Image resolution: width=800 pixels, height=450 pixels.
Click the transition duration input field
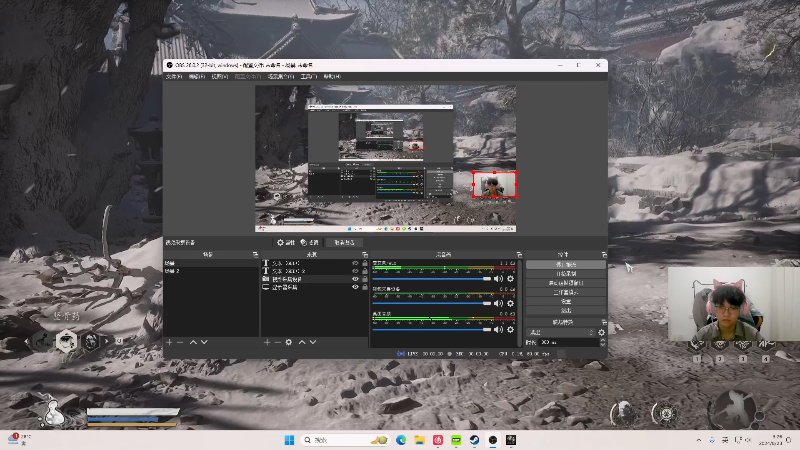568,342
